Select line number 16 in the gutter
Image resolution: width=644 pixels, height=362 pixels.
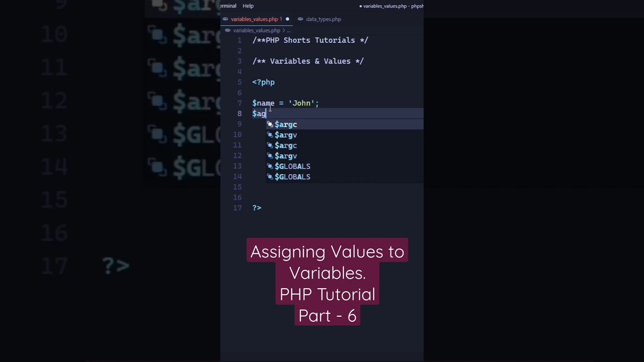[237, 198]
